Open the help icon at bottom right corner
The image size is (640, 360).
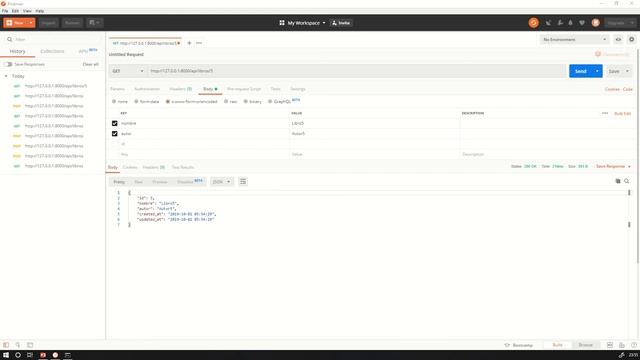634,345
